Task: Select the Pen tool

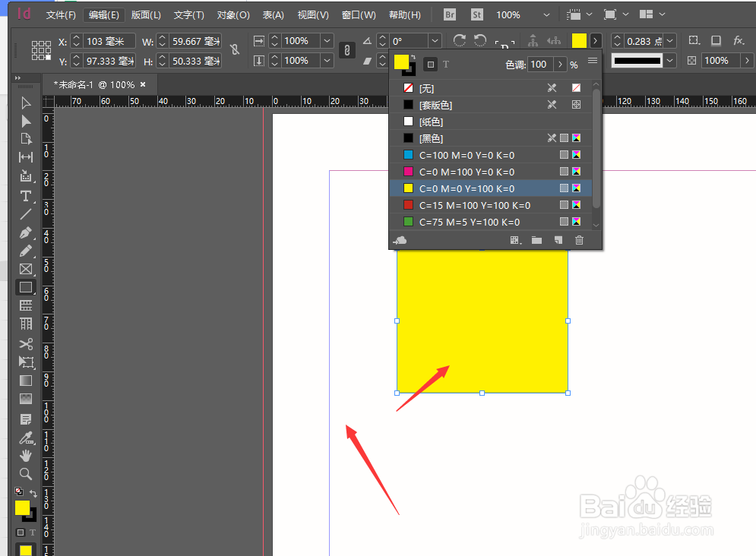Action: click(26, 233)
